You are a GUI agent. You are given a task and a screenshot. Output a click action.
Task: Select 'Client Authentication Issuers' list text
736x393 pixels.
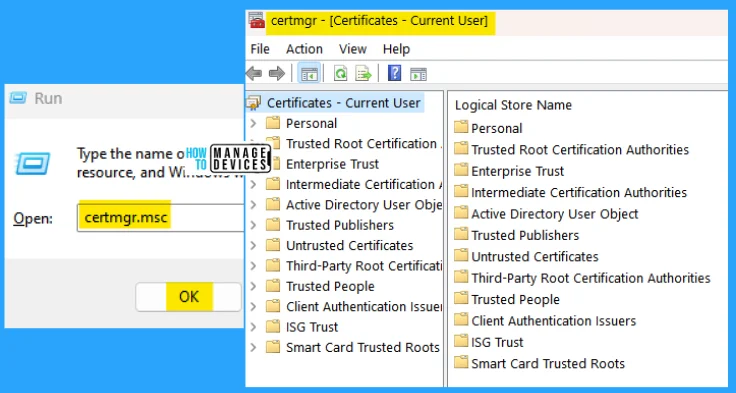pos(554,321)
